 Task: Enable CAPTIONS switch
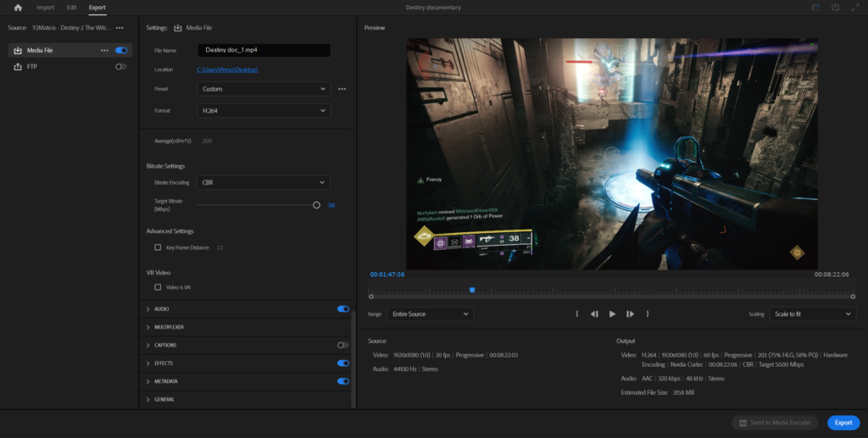pos(343,345)
